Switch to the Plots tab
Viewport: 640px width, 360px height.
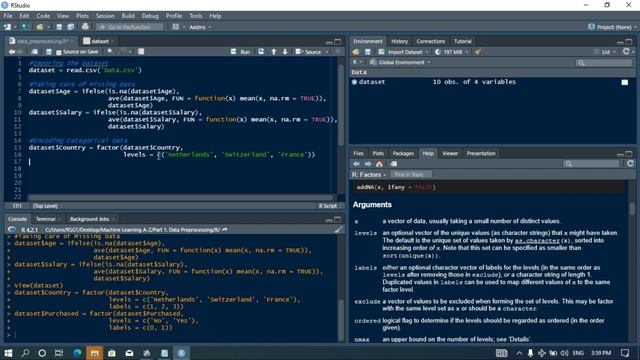coord(378,153)
